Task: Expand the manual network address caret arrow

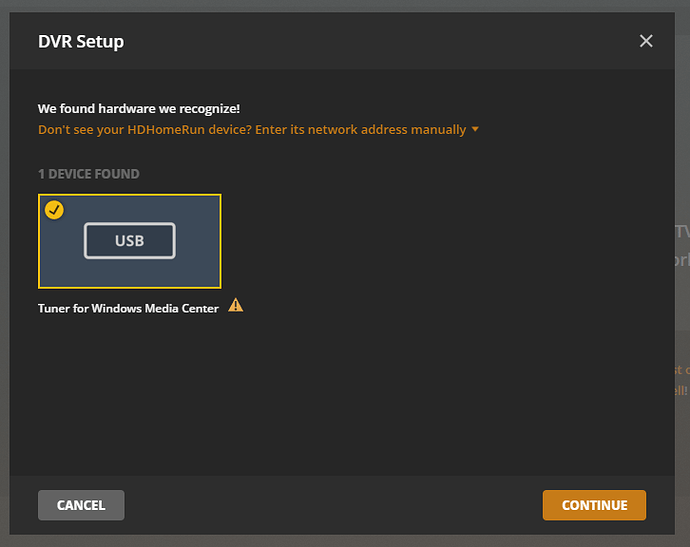Action: coord(476,129)
